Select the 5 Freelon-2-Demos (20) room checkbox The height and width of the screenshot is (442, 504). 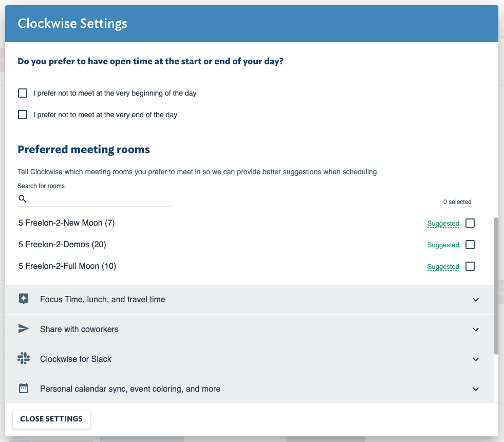tap(470, 245)
